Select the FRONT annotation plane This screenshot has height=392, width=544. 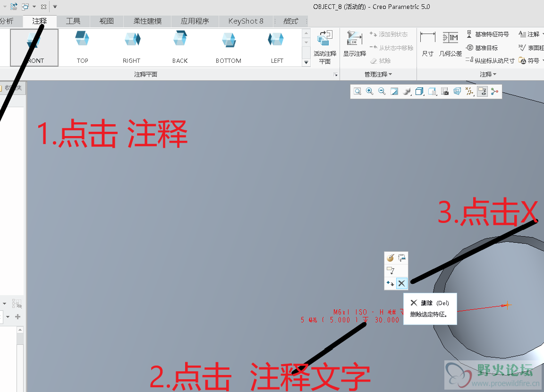34,48
